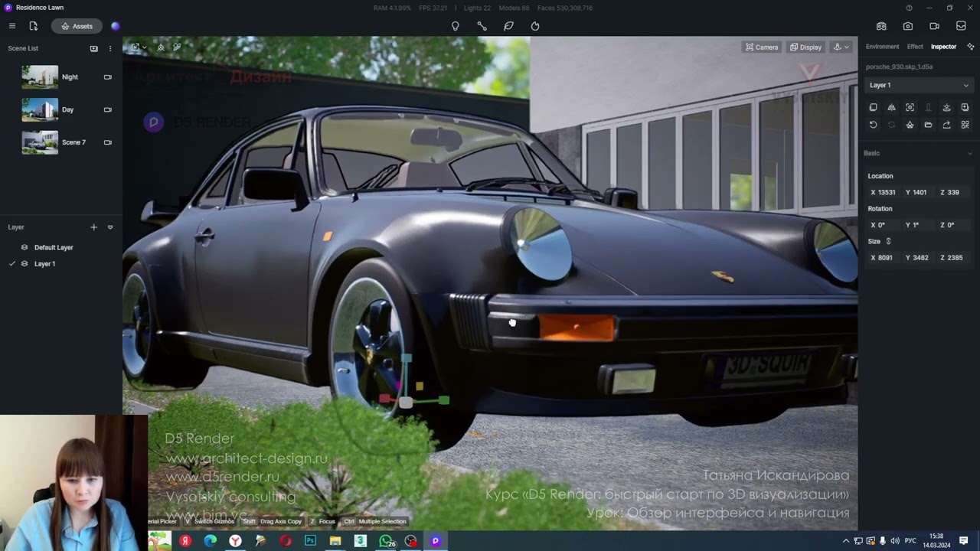Viewport: 980px width, 551px height.
Task: Click the Night scene name
Action: 70,77
